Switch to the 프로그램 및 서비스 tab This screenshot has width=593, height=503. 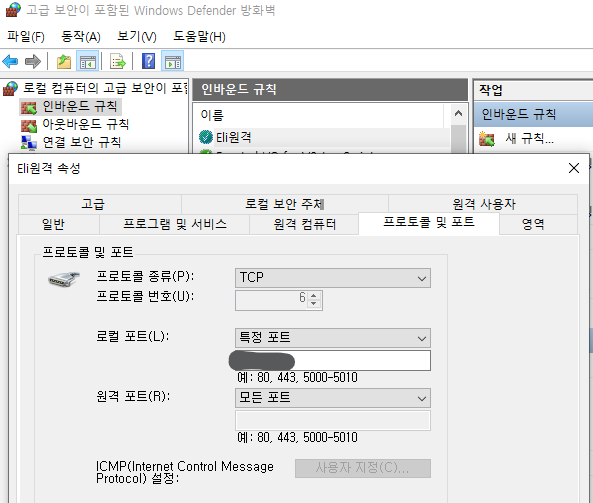(174, 224)
